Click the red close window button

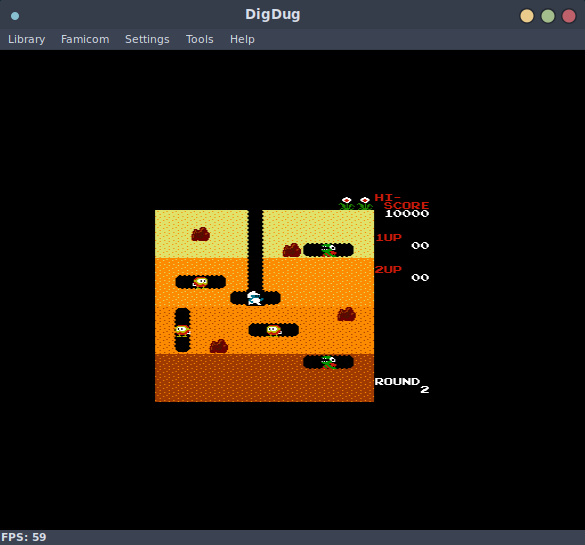click(x=569, y=16)
